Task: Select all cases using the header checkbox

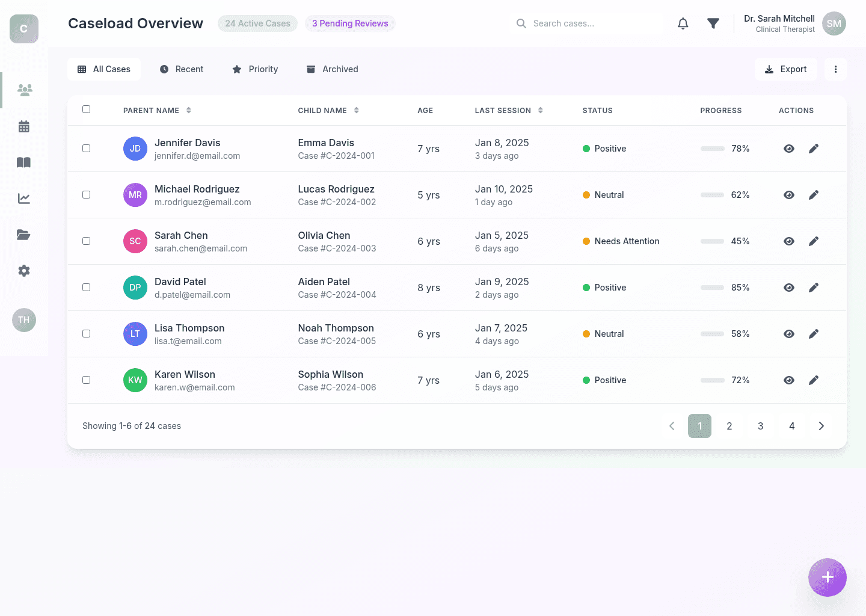Action: click(86, 109)
